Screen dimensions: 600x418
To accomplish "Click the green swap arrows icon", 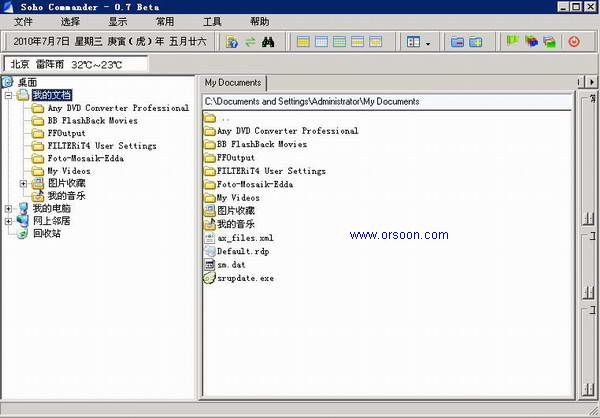I will point(250,42).
